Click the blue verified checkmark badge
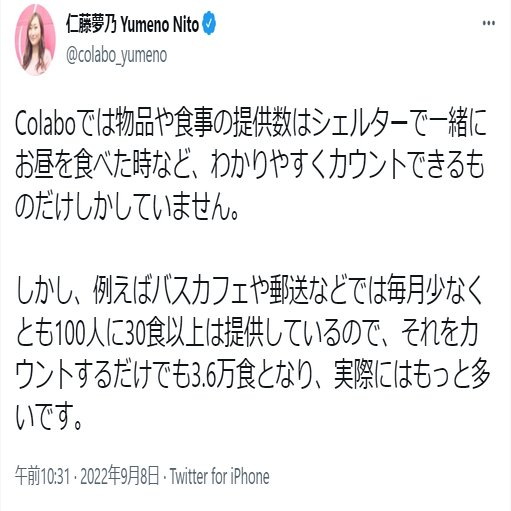Viewport: 511px width, 511px height. click(209, 24)
